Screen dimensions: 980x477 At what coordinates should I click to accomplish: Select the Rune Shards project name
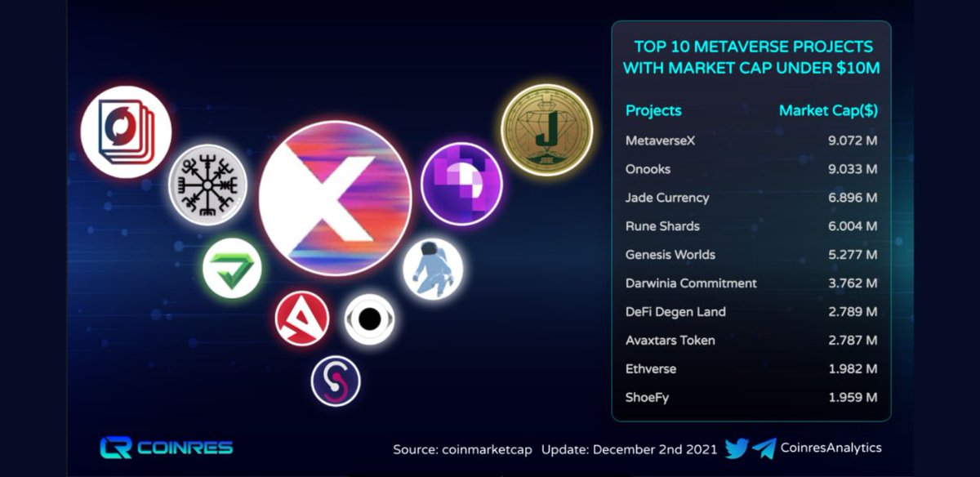(x=662, y=226)
